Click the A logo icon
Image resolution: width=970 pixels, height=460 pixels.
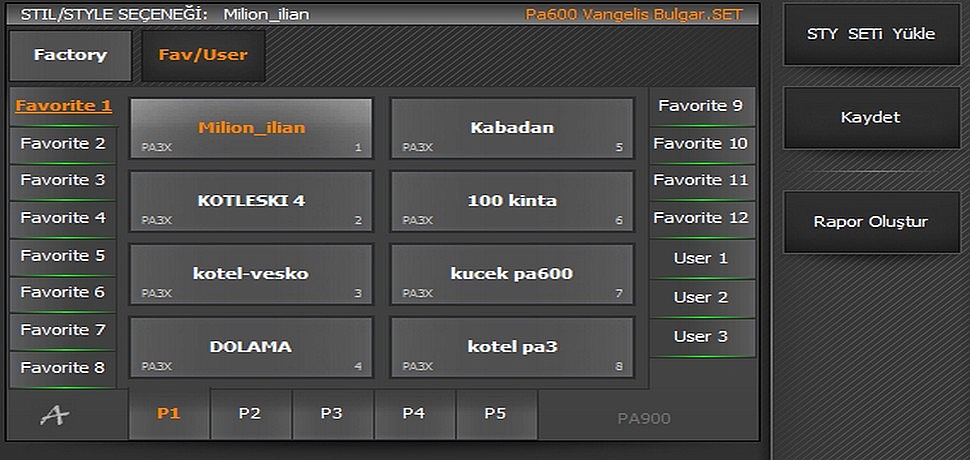[x=55, y=417]
